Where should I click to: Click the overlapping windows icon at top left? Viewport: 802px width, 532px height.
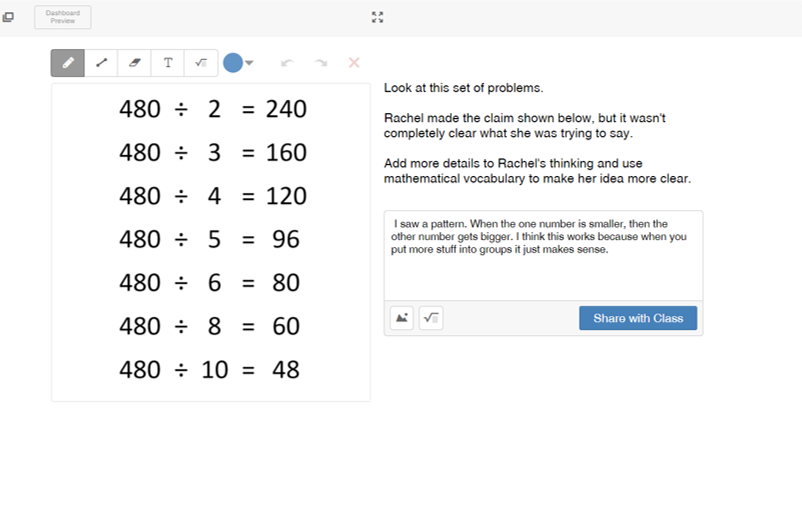click(8, 17)
